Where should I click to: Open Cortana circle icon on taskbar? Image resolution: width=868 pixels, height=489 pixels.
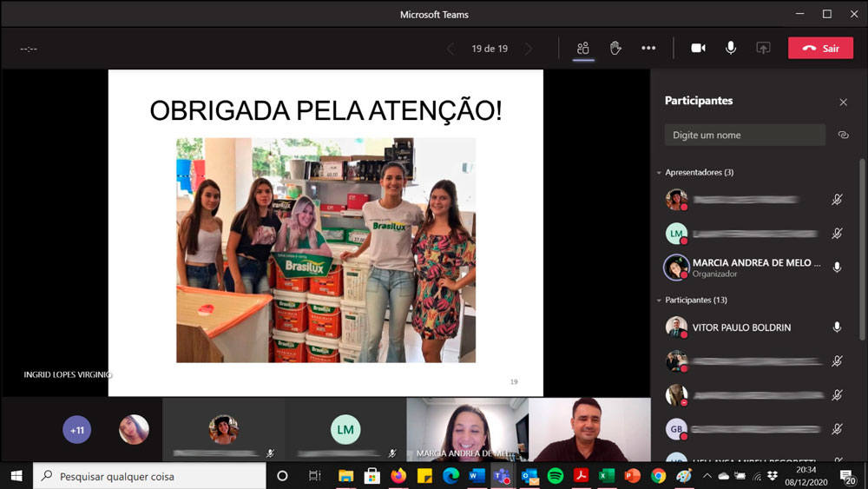pyautogui.click(x=282, y=476)
